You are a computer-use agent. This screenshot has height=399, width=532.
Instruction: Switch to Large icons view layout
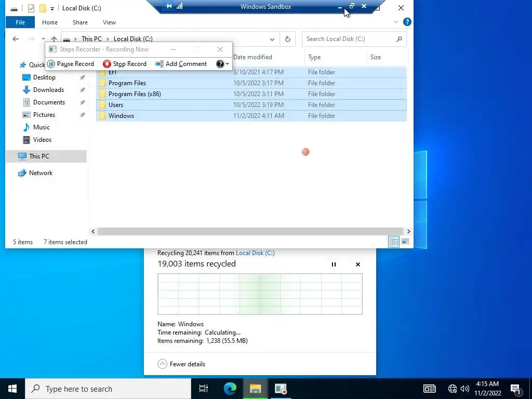coord(405,242)
